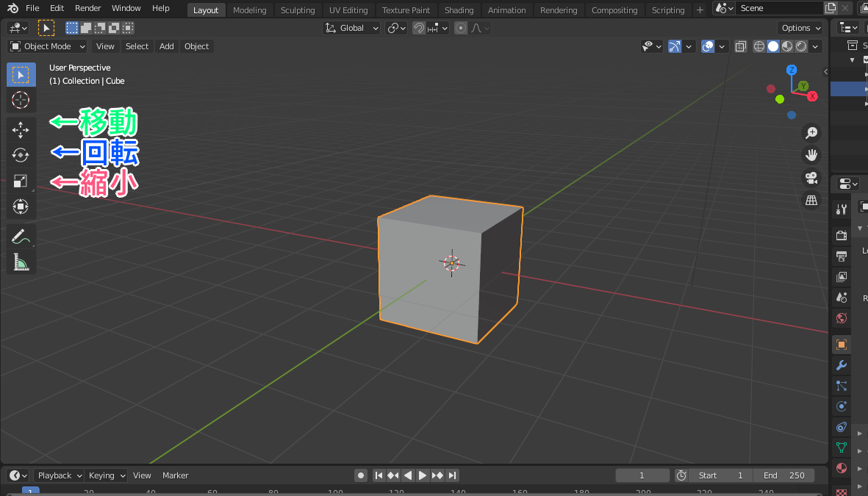The width and height of the screenshot is (868, 496).
Task: Toggle proportional editing button
Action: point(461,28)
